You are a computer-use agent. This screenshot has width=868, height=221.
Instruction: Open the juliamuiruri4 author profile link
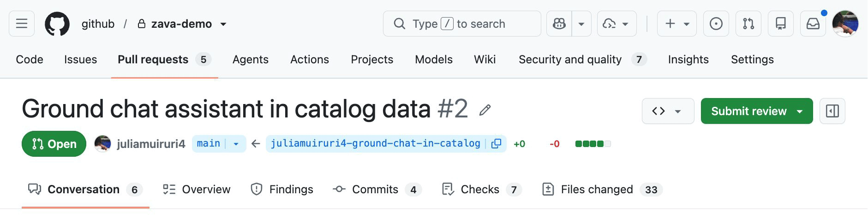coord(151,144)
